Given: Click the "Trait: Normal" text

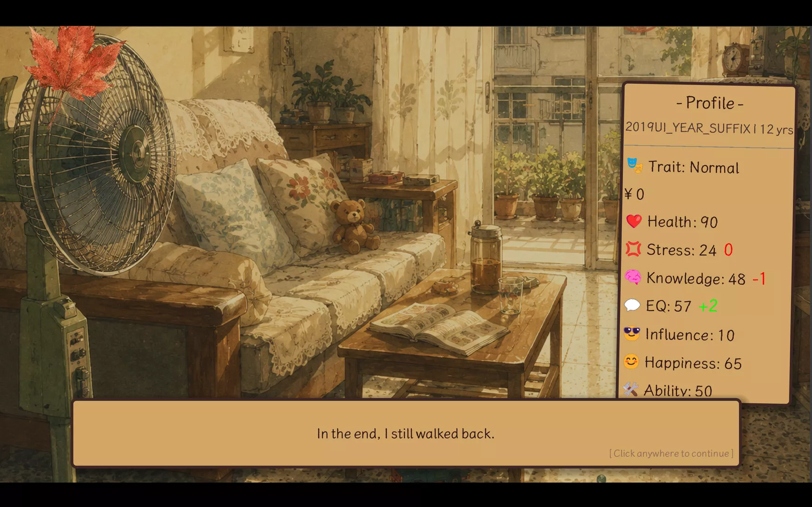Looking at the screenshot, I should 694,167.
